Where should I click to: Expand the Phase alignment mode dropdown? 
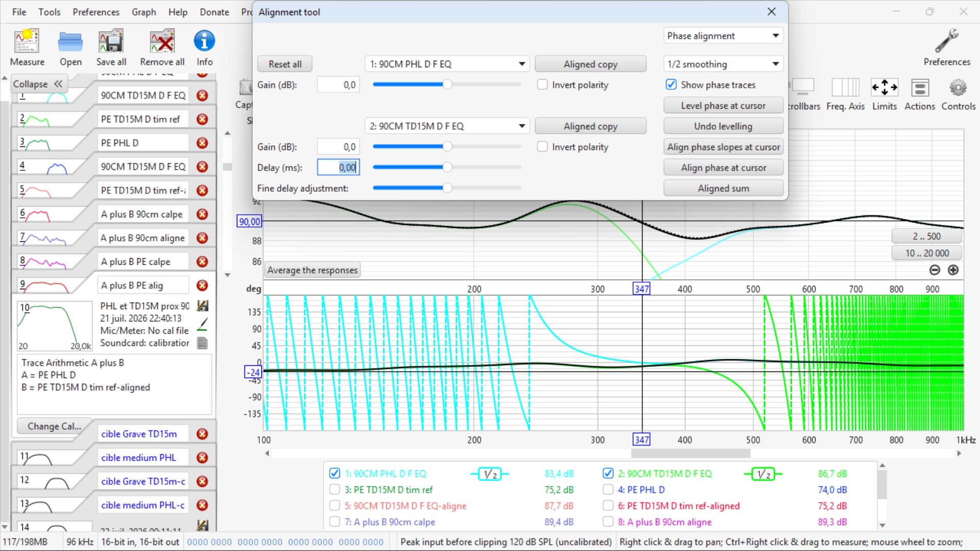point(723,36)
